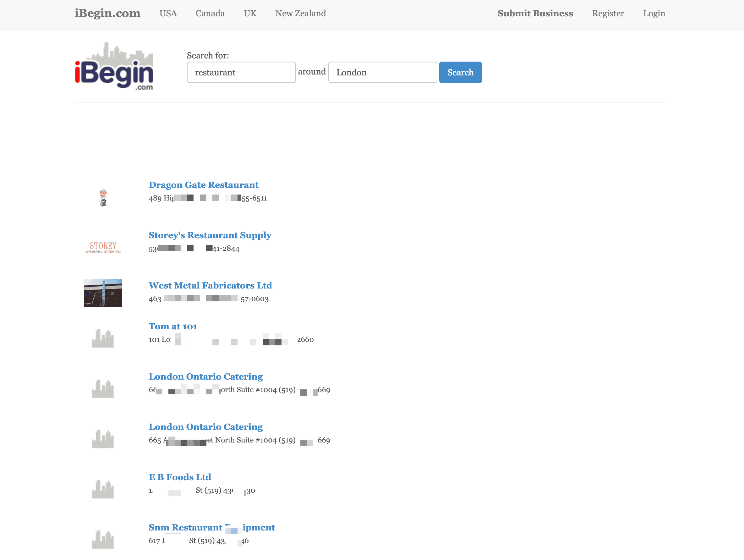Go to the Canada nav menu item
The width and height of the screenshot is (744, 560).
pos(210,14)
